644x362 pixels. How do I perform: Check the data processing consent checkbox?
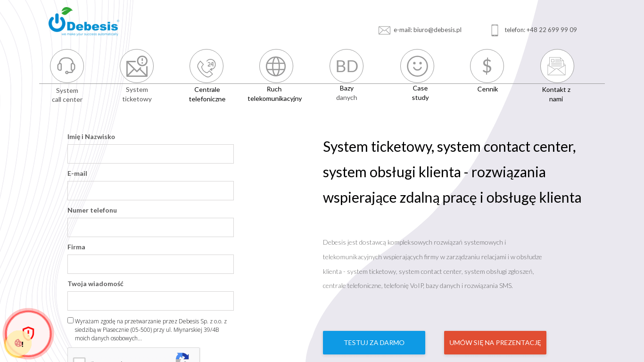[x=70, y=320]
